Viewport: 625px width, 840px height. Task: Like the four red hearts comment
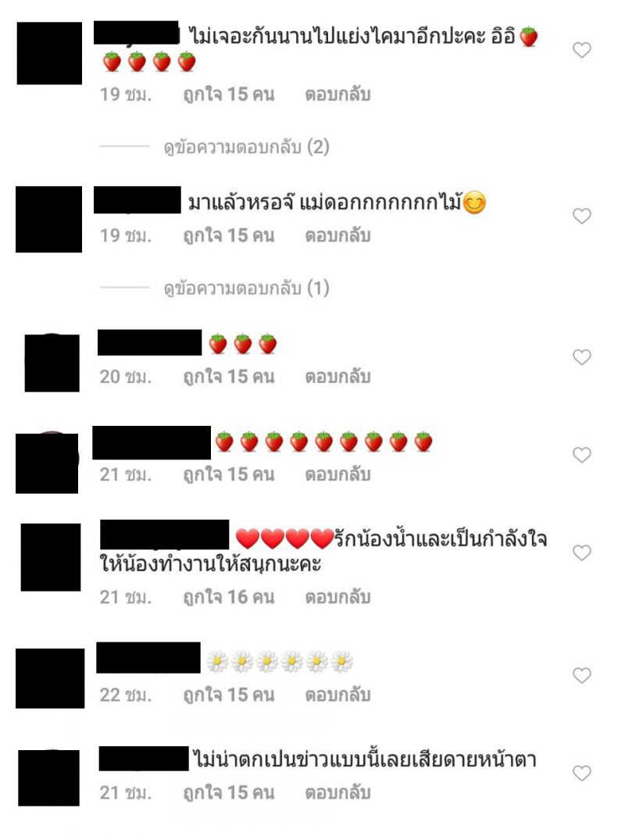tap(581, 552)
